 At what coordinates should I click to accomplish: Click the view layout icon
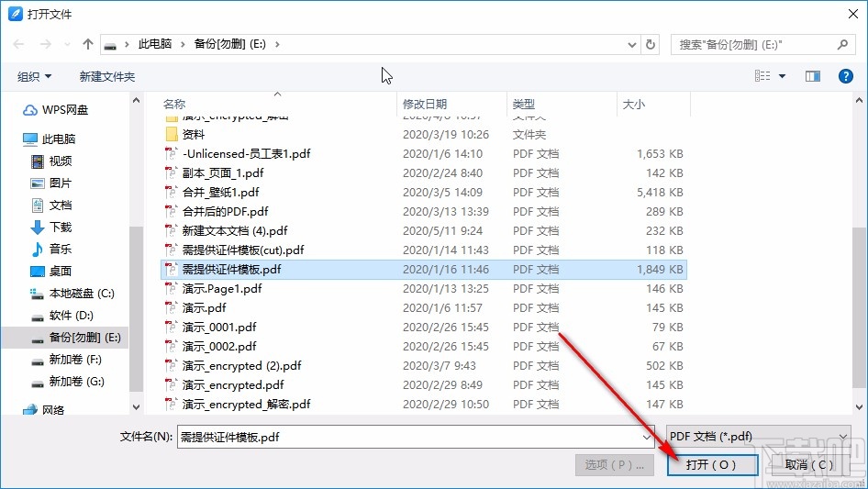click(762, 76)
